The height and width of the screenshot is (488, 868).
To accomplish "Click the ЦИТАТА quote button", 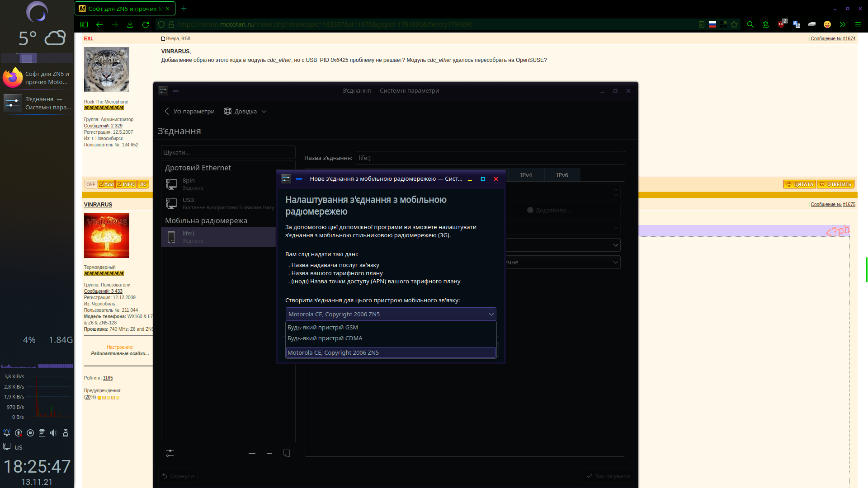I will pyautogui.click(x=800, y=184).
